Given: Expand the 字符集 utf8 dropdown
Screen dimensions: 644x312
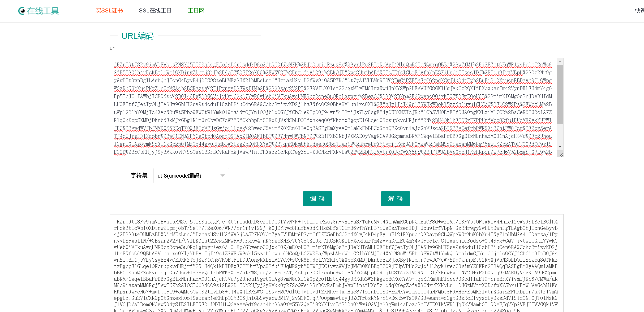Looking at the screenshot, I should (x=191, y=175).
